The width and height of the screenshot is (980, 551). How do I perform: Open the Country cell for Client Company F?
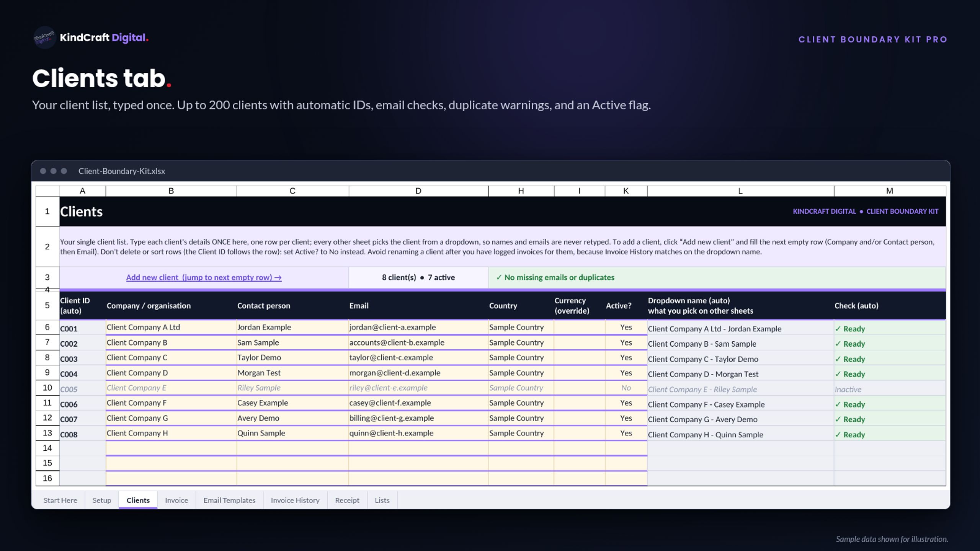point(521,403)
